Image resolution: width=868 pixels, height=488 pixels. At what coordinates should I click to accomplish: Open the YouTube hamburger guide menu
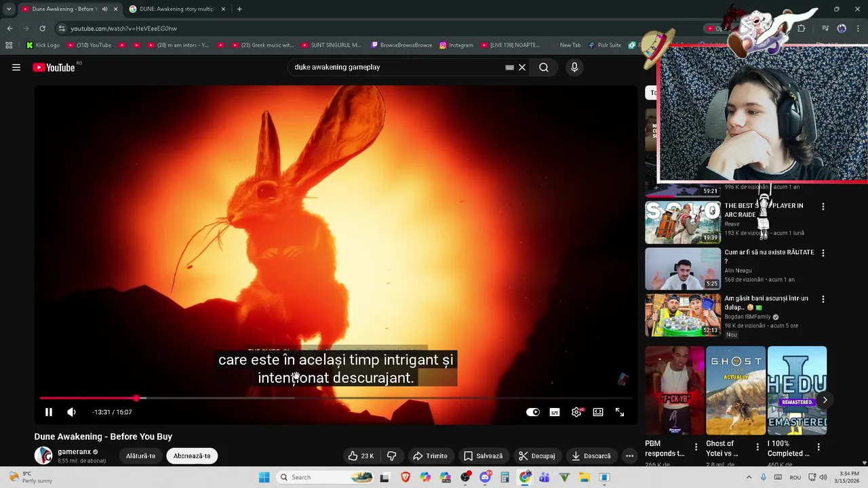coord(16,67)
